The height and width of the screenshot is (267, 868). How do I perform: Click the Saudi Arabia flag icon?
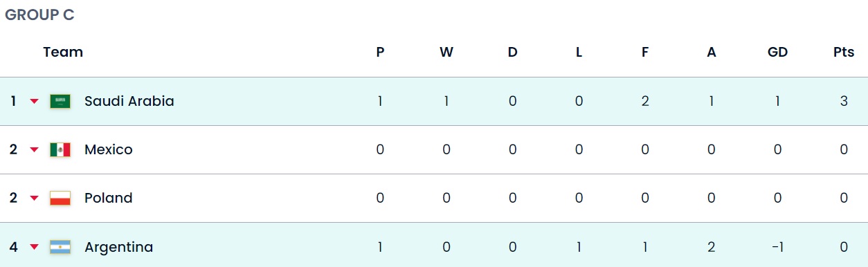click(x=60, y=102)
